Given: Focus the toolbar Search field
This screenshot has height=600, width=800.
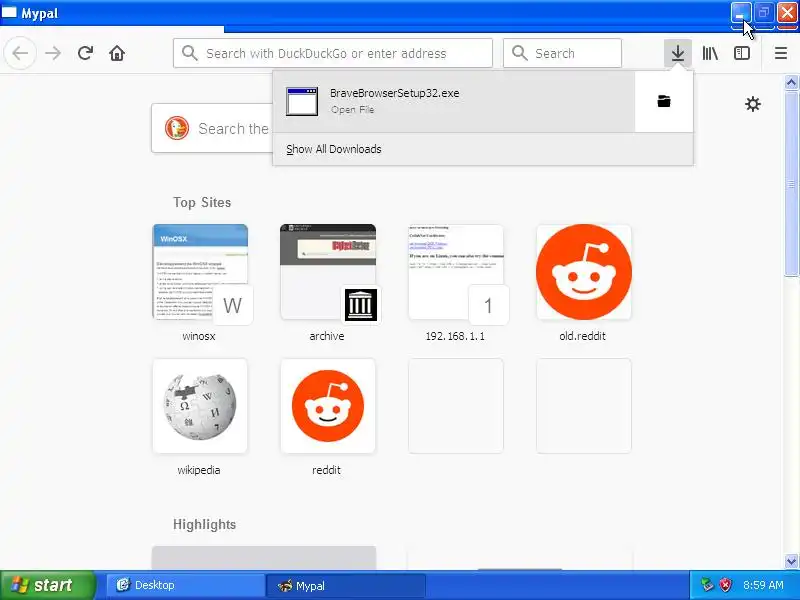Looking at the screenshot, I should click(x=562, y=53).
